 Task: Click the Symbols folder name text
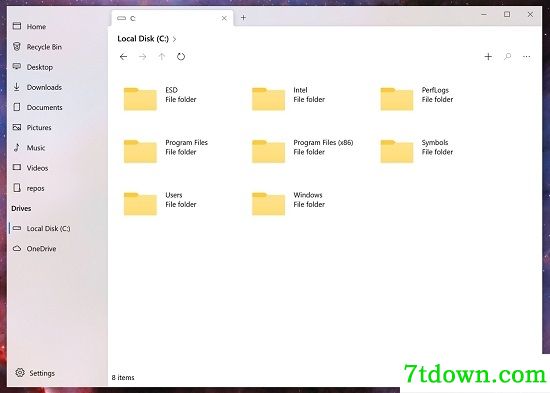click(435, 142)
